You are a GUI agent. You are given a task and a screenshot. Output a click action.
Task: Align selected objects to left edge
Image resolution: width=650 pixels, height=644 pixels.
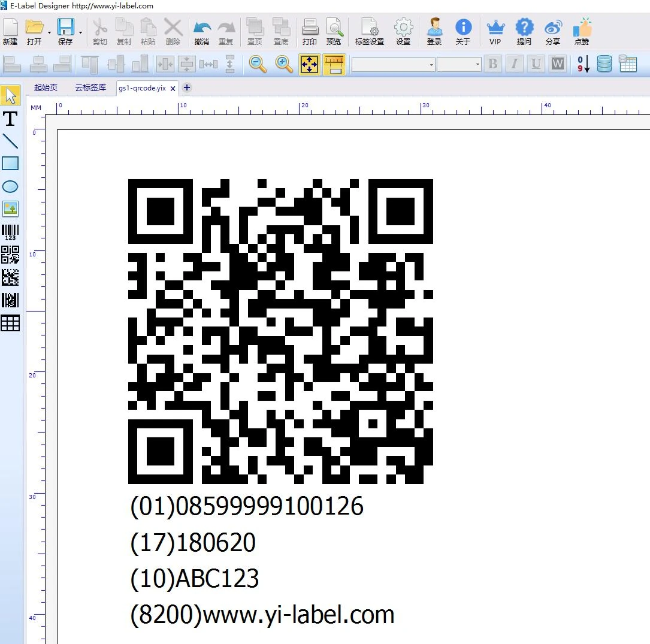click(x=12, y=64)
